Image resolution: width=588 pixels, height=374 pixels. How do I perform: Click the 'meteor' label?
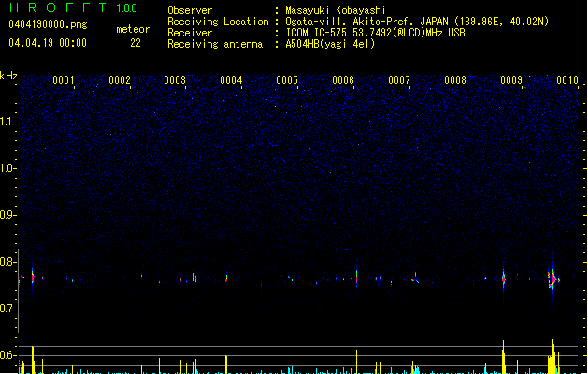[x=133, y=29]
